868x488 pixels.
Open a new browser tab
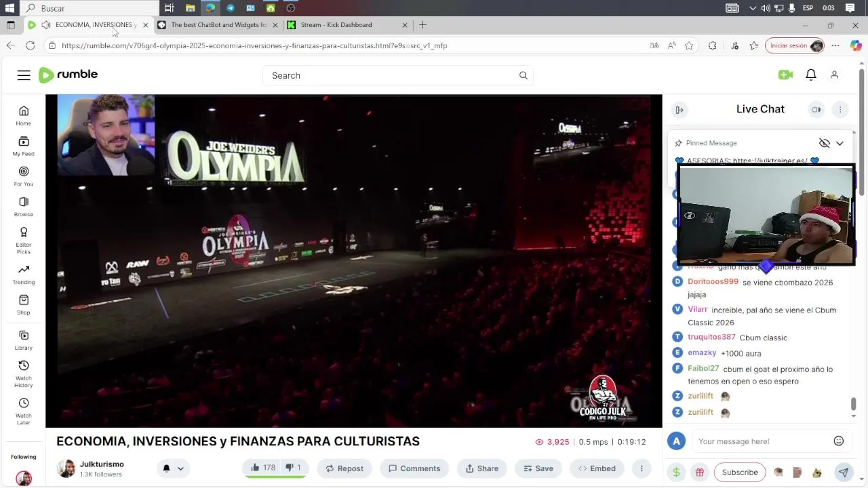422,25
